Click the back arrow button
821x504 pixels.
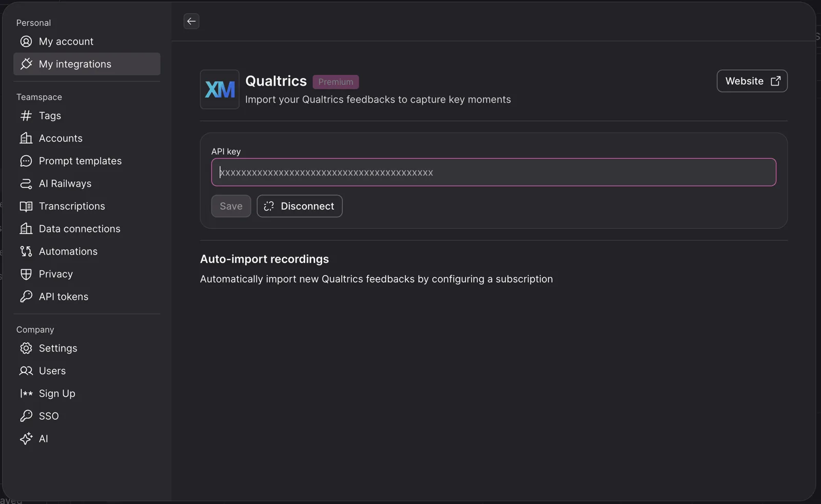191,21
